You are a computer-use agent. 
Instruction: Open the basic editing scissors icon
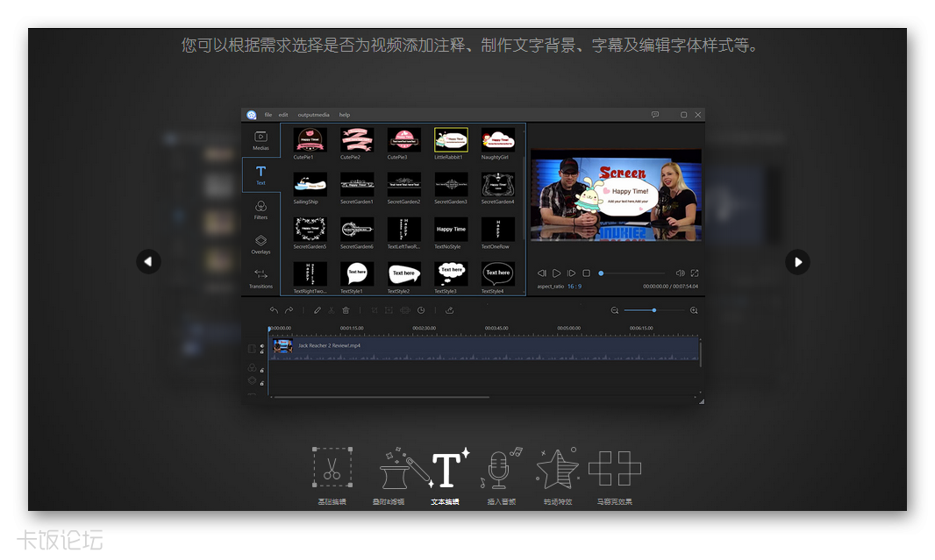tap(332, 469)
